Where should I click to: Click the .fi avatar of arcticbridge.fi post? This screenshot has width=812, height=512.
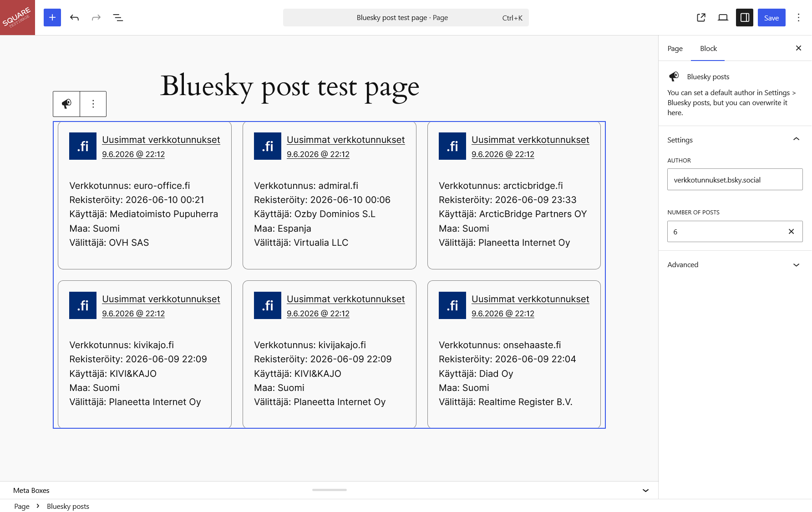tap(452, 146)
